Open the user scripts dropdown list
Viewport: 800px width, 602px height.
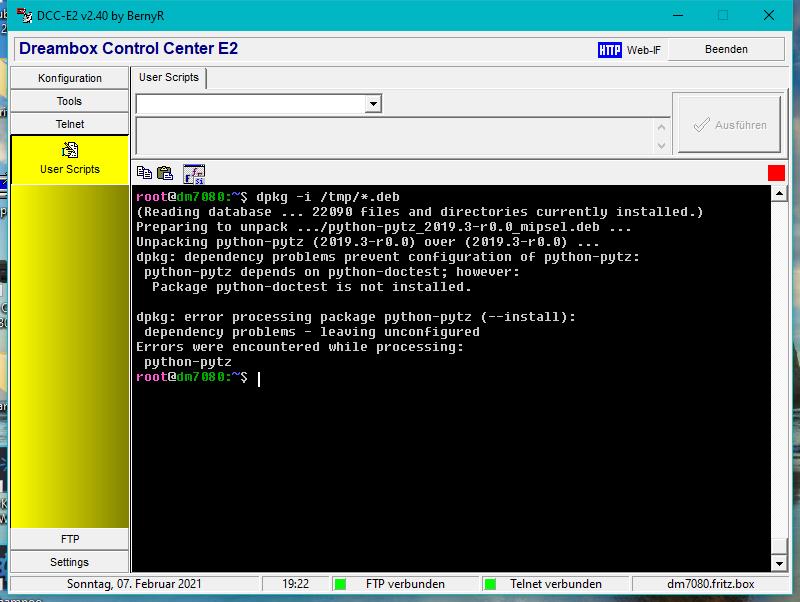coord(373,104)
